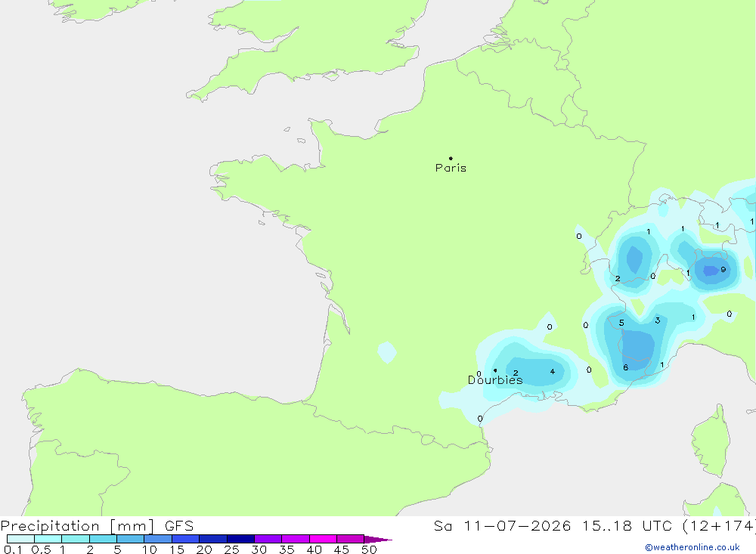Click the legend label '50'
This screenshot has height=554, width=756.
369,549
